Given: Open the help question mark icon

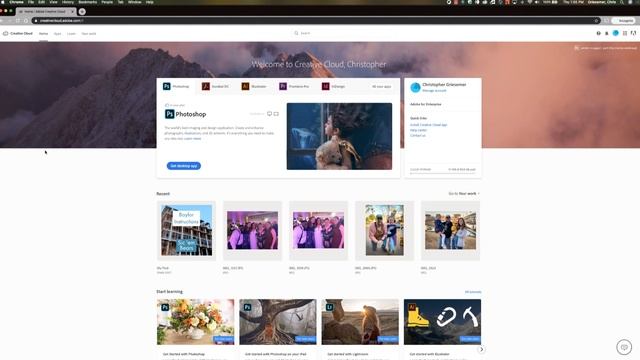Looking at the screenshot, I should tap(598, 33).
